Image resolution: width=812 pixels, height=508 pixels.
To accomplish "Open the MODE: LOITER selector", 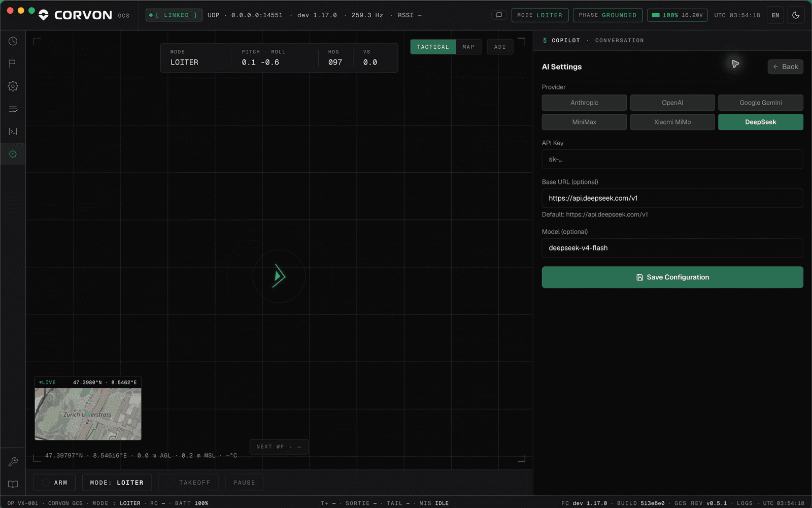I will click(117, 483).
